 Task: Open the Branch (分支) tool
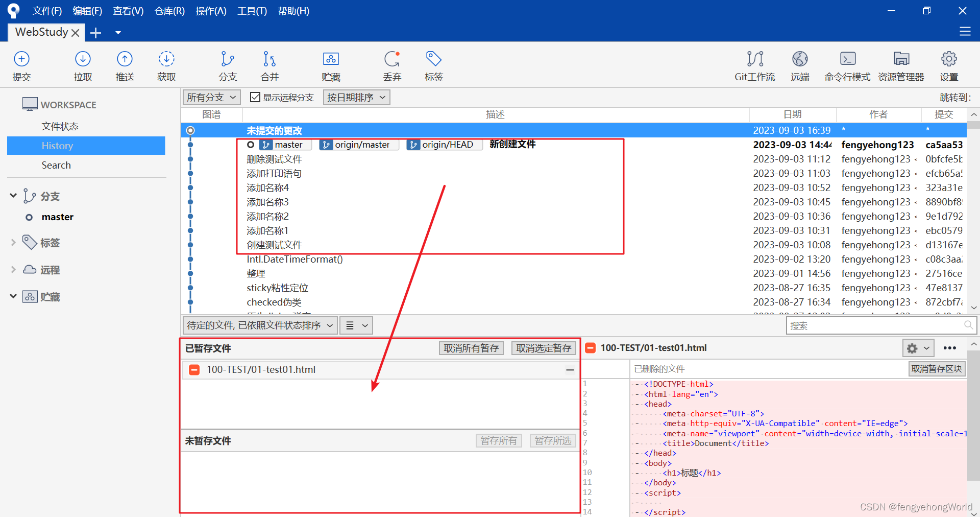pyautogui.click(x=228, y=66)
